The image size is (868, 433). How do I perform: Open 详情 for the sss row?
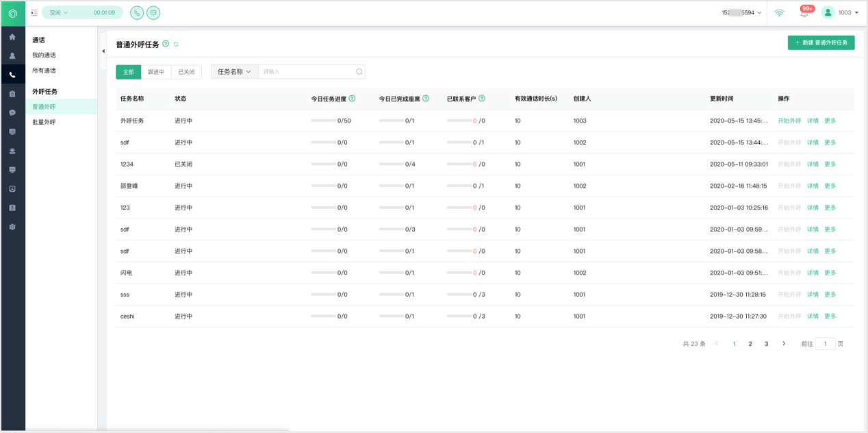coord(813,295)
